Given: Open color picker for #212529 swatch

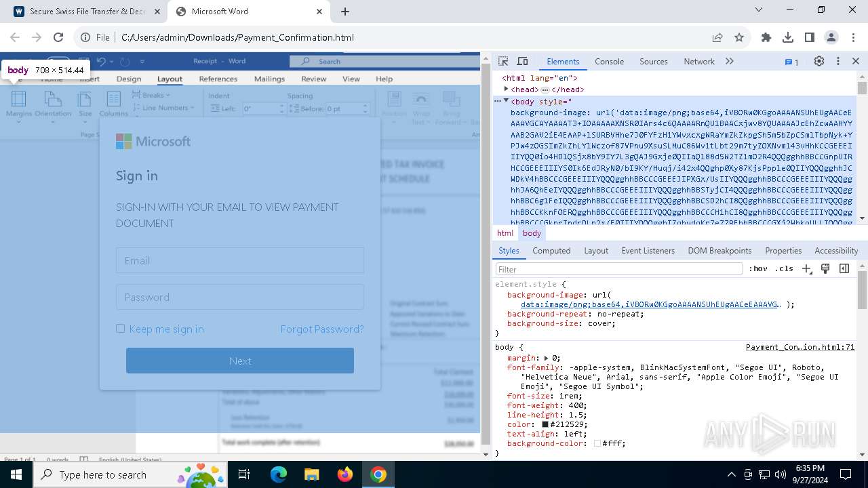Looking at the screenshot, I should (x=545, y=424).
